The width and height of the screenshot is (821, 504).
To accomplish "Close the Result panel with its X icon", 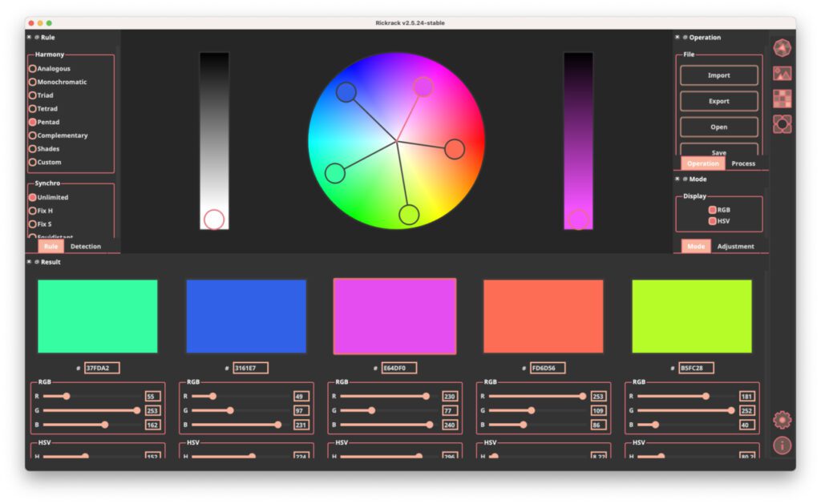I will coord(29,262).
